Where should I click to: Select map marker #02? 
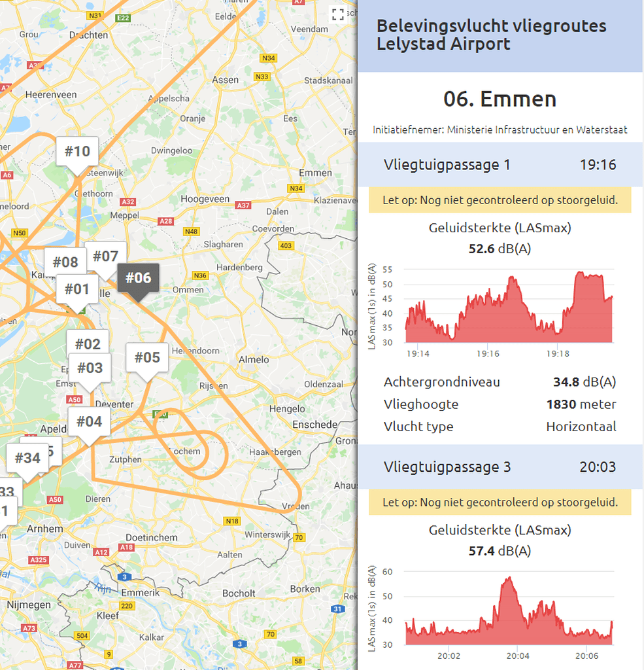[88, 344]
